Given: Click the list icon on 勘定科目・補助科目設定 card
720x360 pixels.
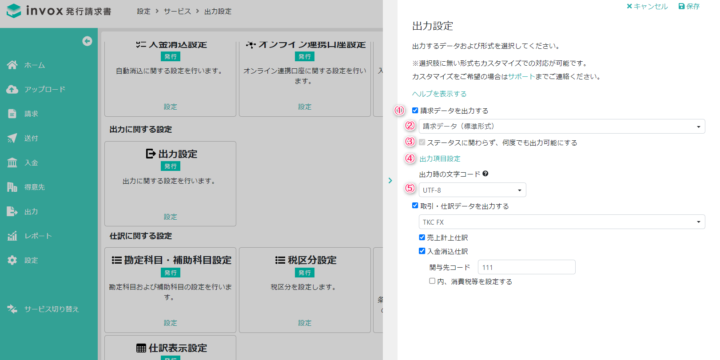Looking at the screenshot, I should [117, 260].
